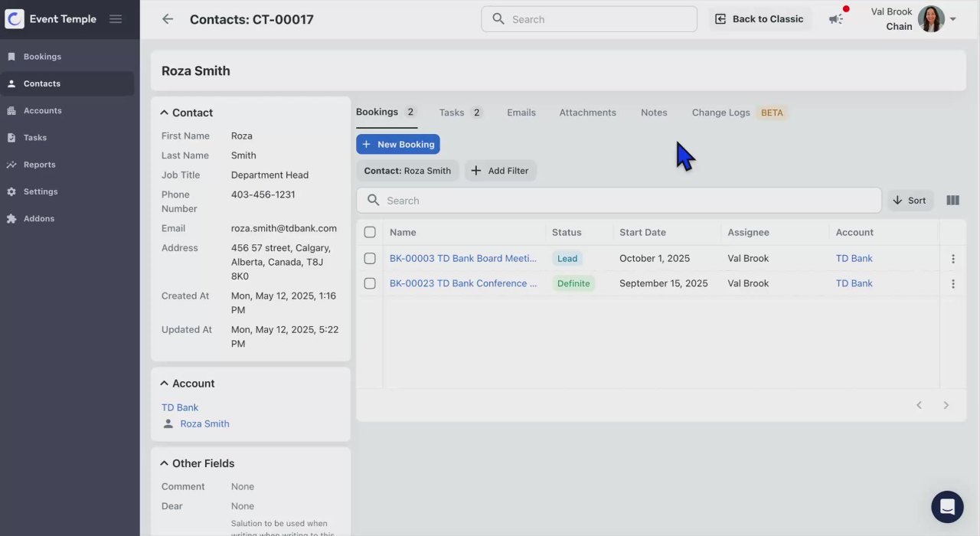Click the Contacts sidebar person icon
The image size is (980, 536).
coord(11,83)
